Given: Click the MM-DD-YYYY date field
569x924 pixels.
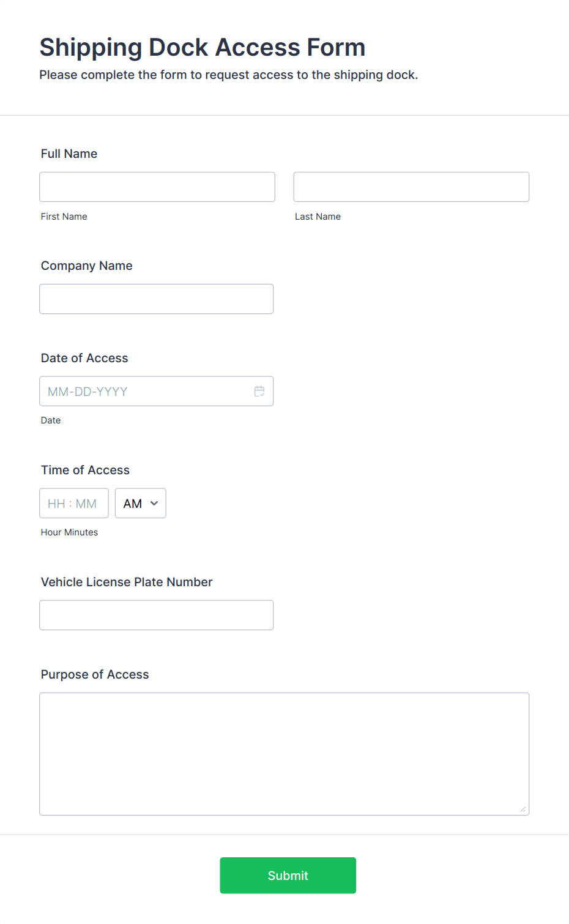Looking at the screenshot, I should tap(157, 391).
